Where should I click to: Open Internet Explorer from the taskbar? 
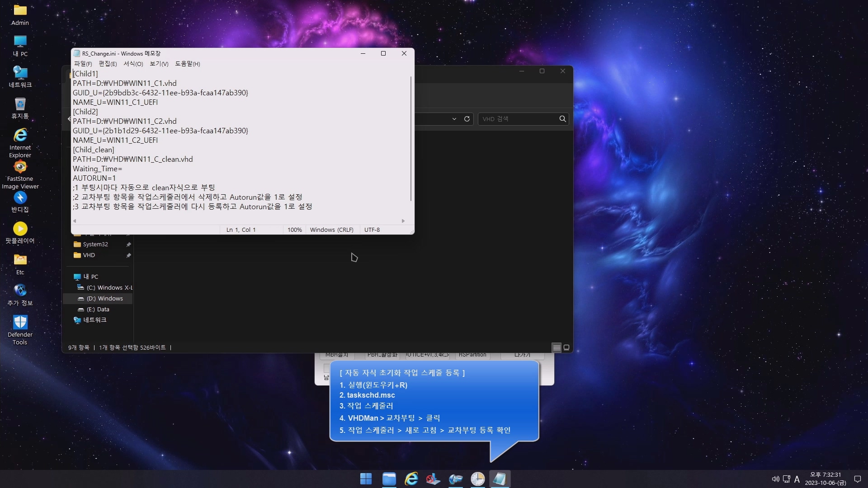411,479
